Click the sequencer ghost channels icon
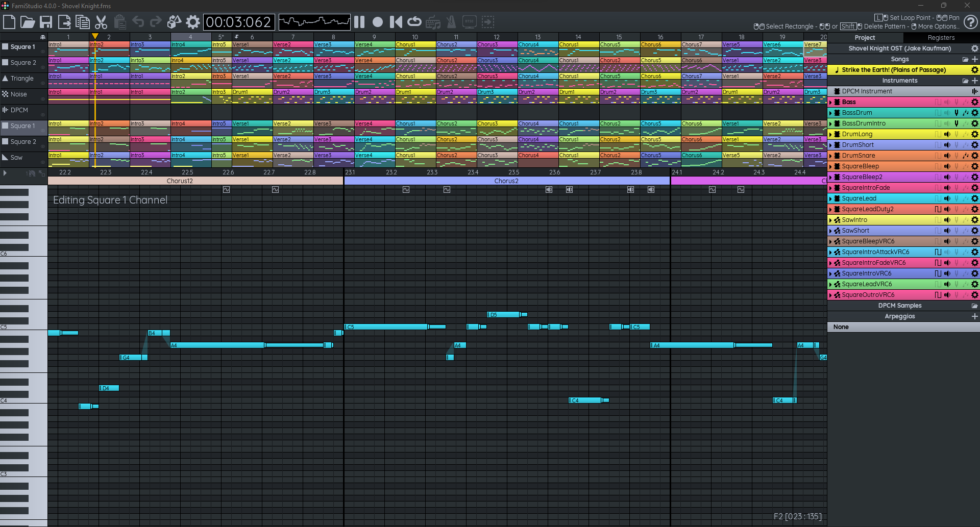 pyautogui.click(x=43, y=37)
